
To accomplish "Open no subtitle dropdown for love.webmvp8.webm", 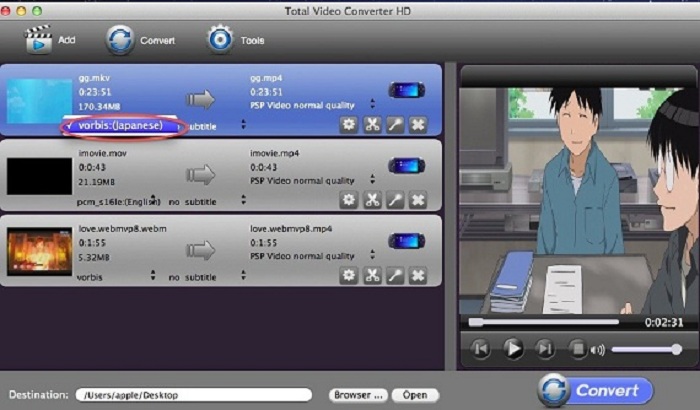I will coord(243,275).
